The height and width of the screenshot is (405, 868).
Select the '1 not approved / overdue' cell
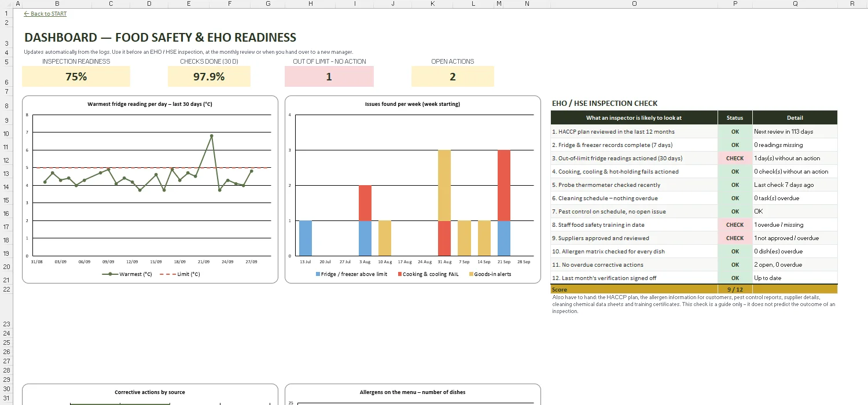pos(795,238)
